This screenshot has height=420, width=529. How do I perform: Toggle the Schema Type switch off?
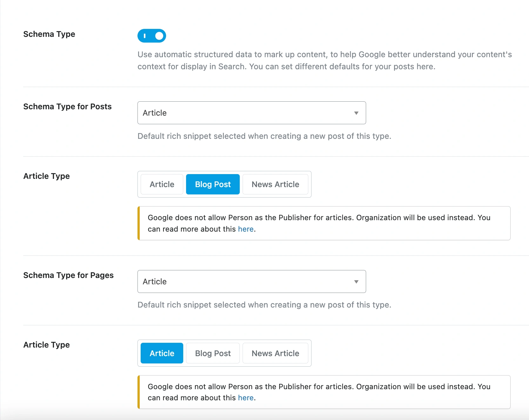point(152,36)
